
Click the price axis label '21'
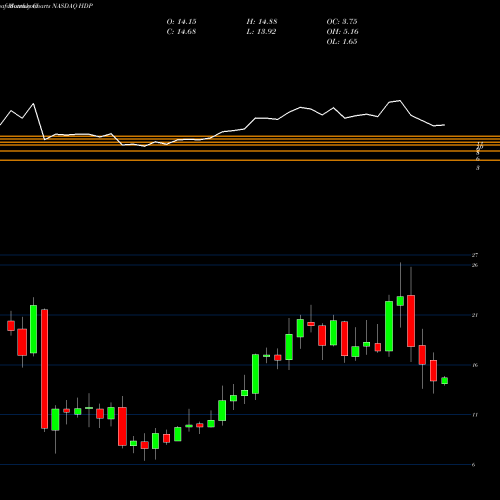click(475, 315)
